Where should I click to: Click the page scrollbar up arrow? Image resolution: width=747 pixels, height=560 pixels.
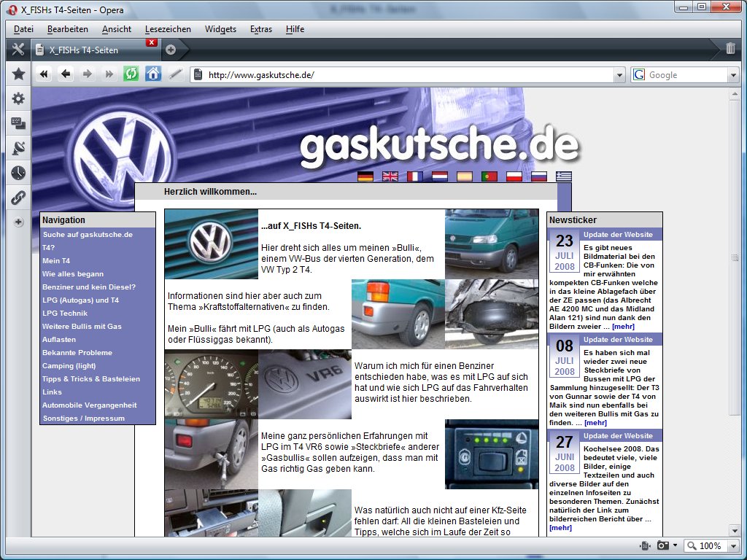tap(734, 94)
